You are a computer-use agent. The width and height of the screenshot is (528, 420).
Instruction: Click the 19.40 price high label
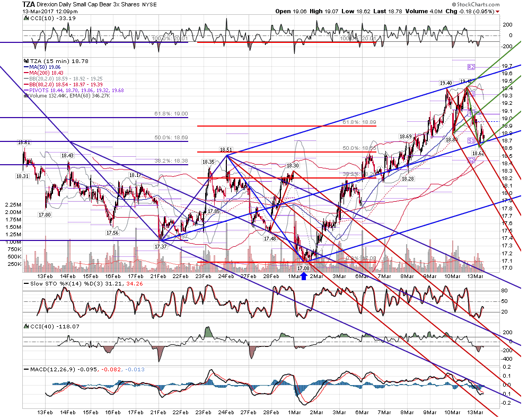[446, 83]
